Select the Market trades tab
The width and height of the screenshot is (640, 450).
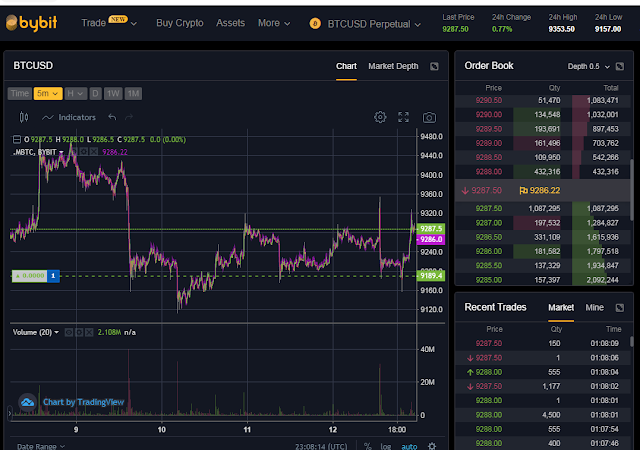pyautogui.click(x=561, y=307)
